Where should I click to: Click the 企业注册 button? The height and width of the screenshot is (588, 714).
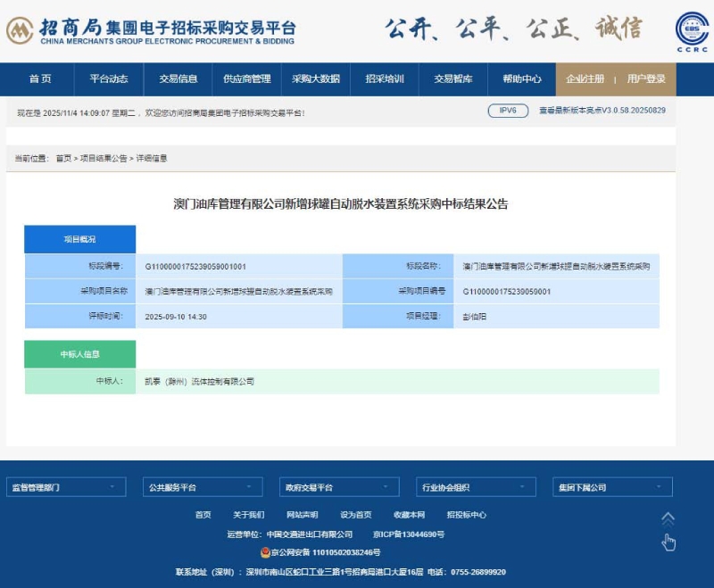(x=585, y=79)
